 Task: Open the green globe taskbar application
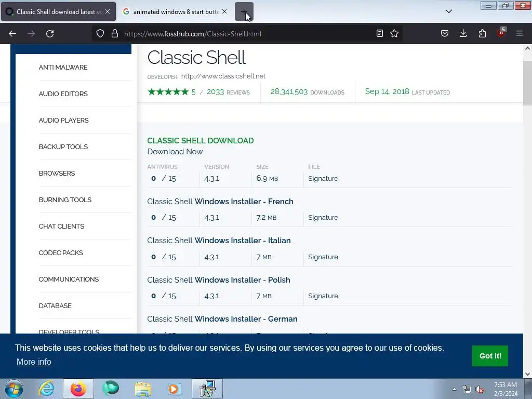tap(111, 389)
